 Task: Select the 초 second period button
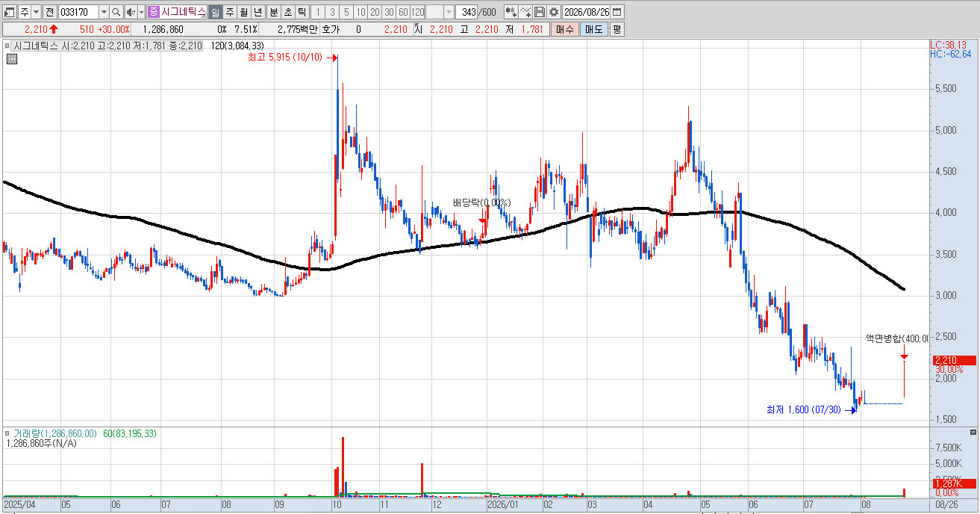coord(287,12)
